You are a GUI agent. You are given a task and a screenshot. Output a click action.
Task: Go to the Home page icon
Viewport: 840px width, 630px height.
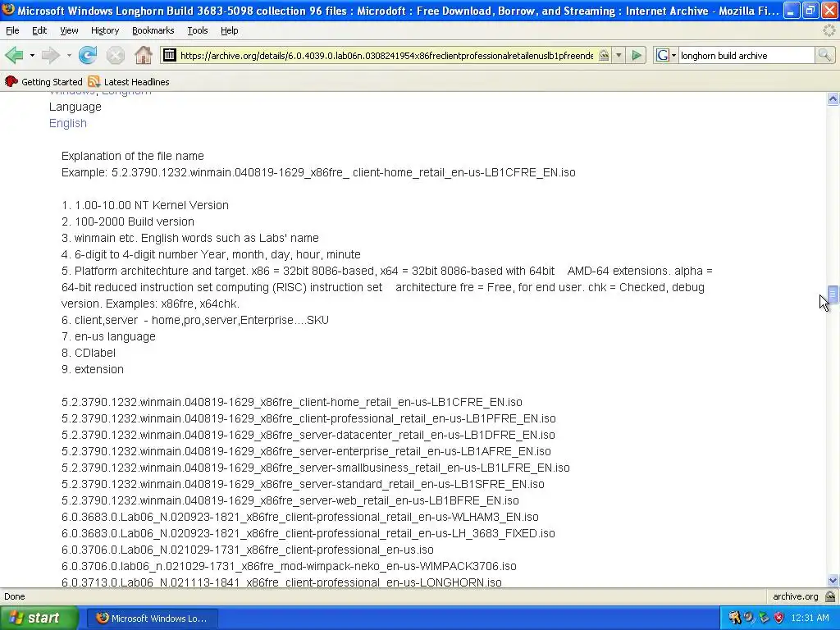(143, 55)
